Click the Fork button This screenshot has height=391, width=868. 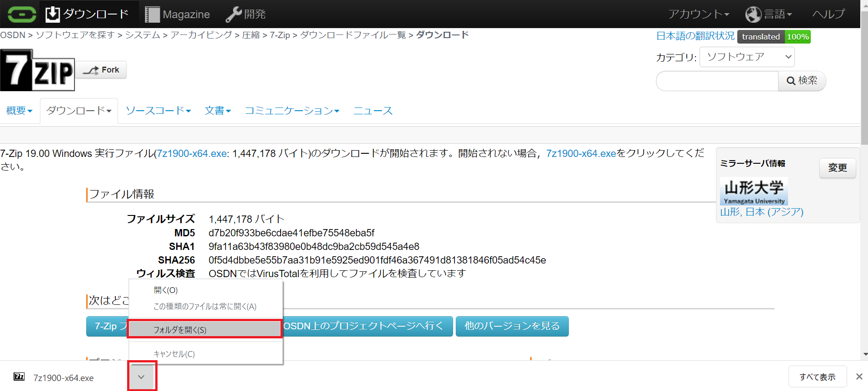tap(101, 70)
